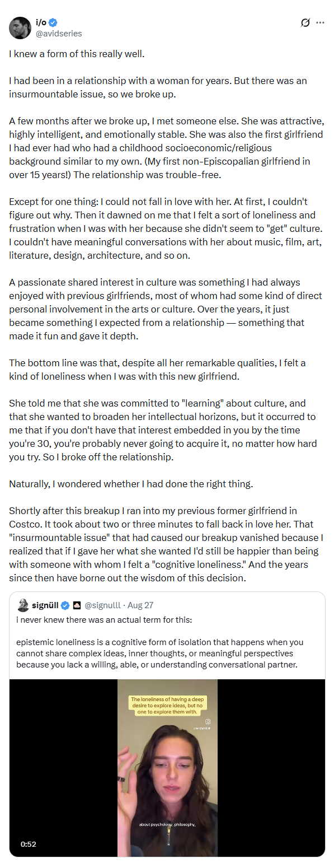Click the signüll display name

(x=45, y=605)
